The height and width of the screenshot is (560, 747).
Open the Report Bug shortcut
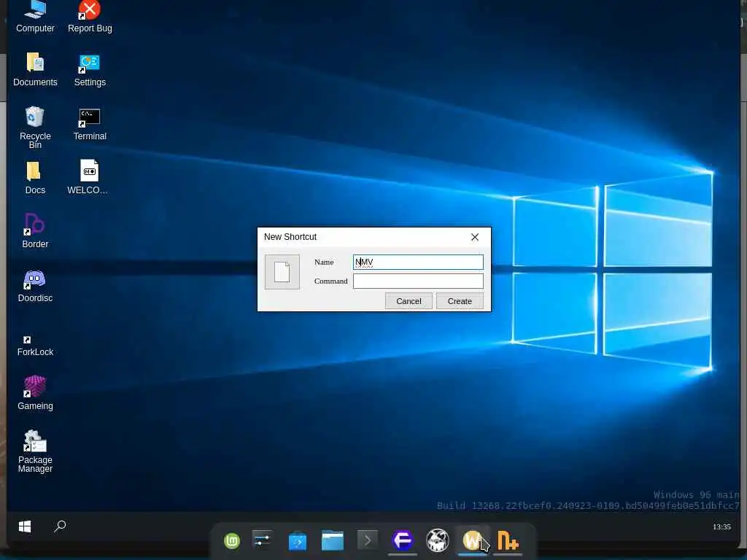[x=90, y=17]
